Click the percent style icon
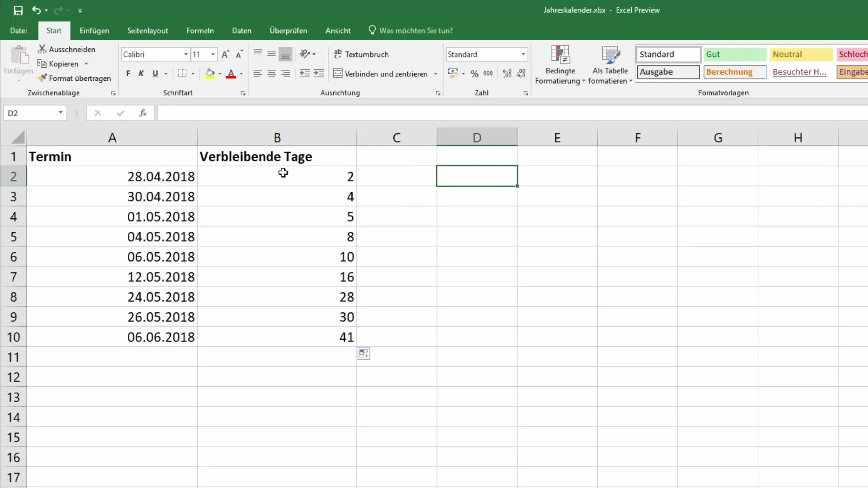 (474, 73)
